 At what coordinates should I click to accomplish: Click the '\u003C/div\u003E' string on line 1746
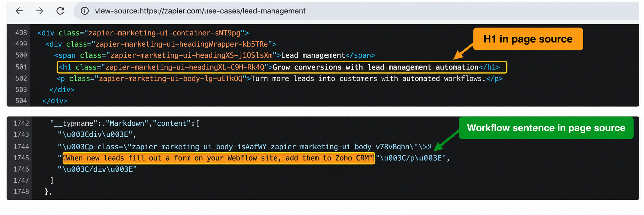[x=97, y=169]
